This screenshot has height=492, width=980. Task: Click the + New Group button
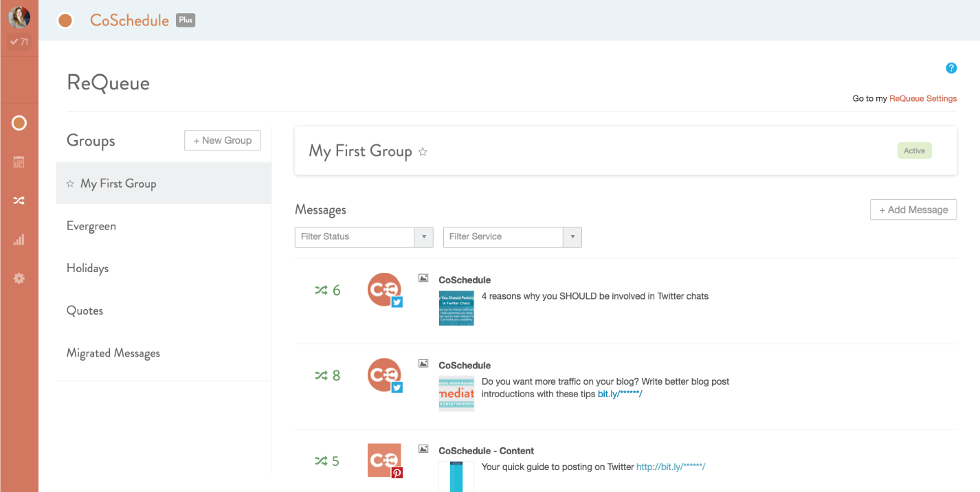[x=222, y=140]
